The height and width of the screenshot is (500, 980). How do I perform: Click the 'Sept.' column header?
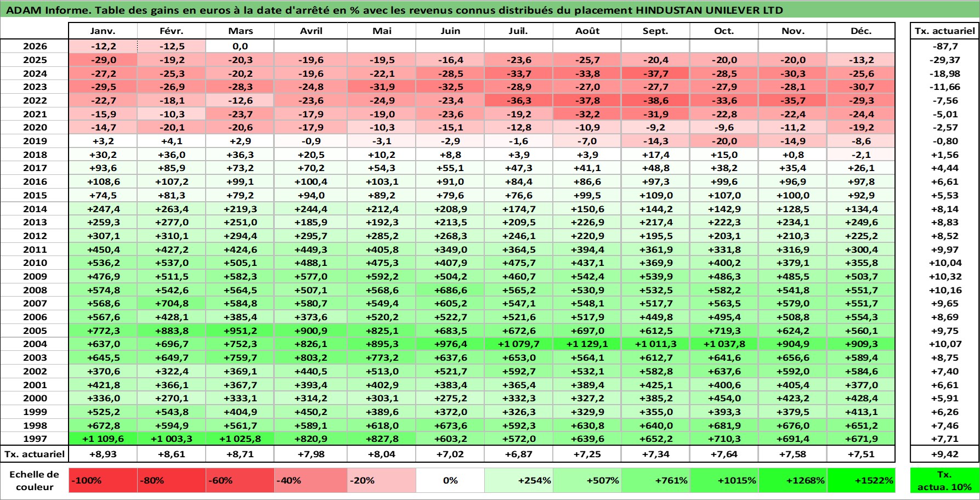click(656, 31)
